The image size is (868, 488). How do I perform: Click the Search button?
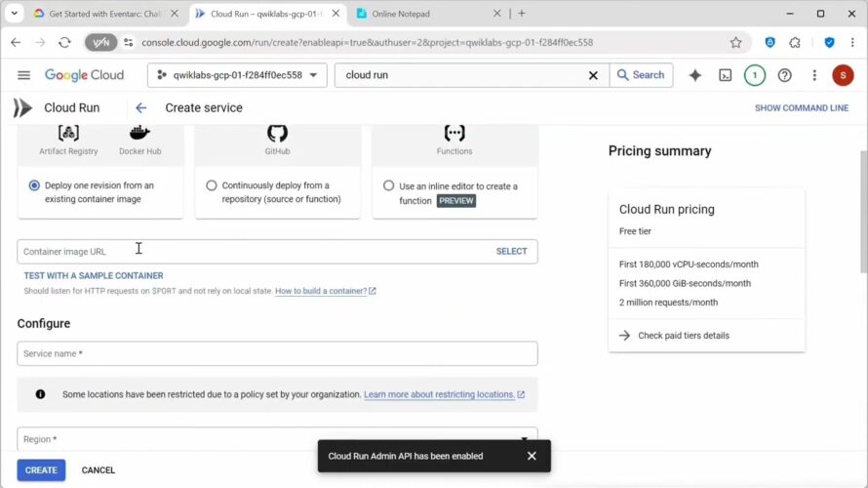[x=641, y=75]
